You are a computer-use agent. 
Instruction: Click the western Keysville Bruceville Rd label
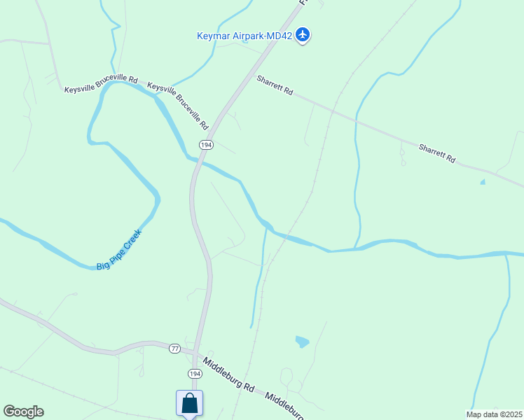(101, 83)
